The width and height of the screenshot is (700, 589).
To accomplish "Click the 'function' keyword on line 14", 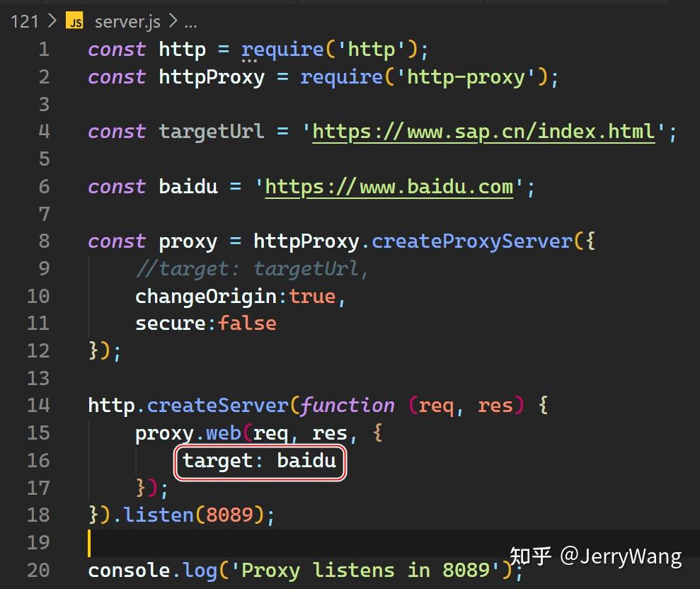I will pyautogui.click(x=348, y=406).
